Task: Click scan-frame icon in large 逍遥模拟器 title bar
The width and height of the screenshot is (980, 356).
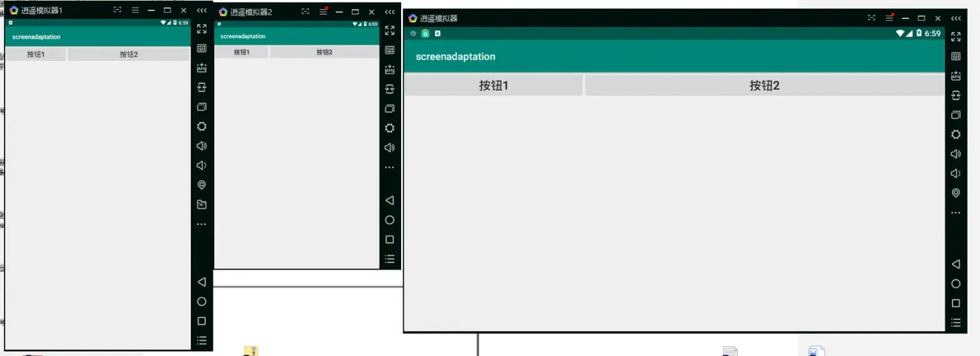Action: (871, 18)
